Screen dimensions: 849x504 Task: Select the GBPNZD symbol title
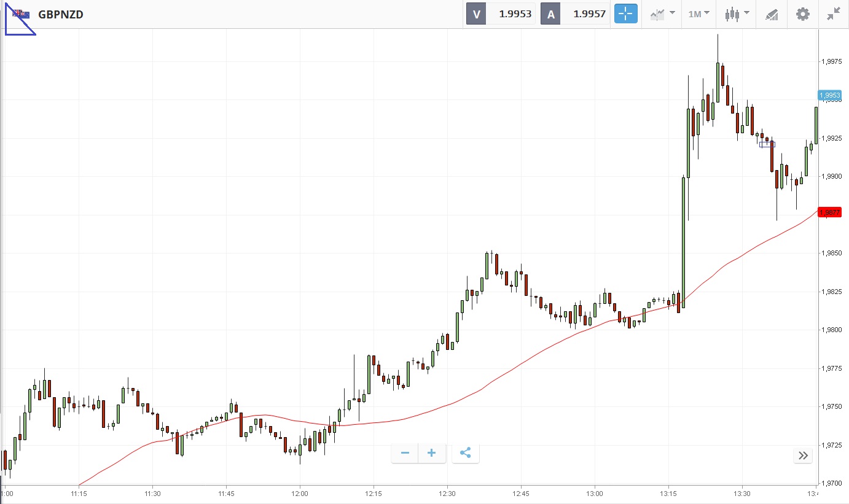pyautogui.click(x=61, y=14)
